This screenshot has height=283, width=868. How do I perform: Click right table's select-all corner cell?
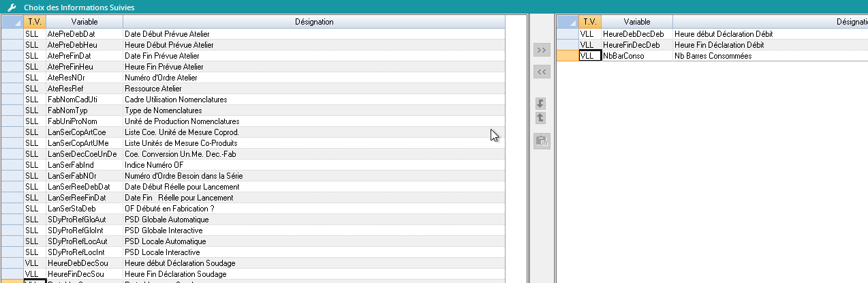click(x=567, y=22)
